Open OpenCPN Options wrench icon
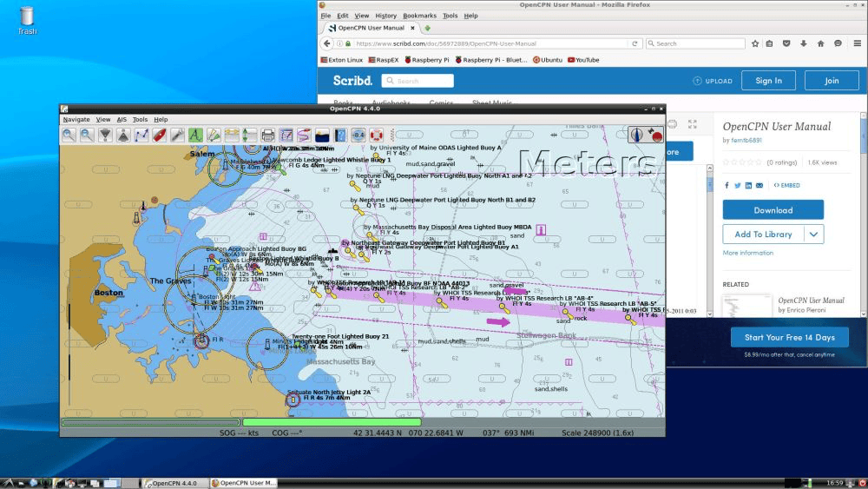The image size is (868, 489). coord(177,135)
